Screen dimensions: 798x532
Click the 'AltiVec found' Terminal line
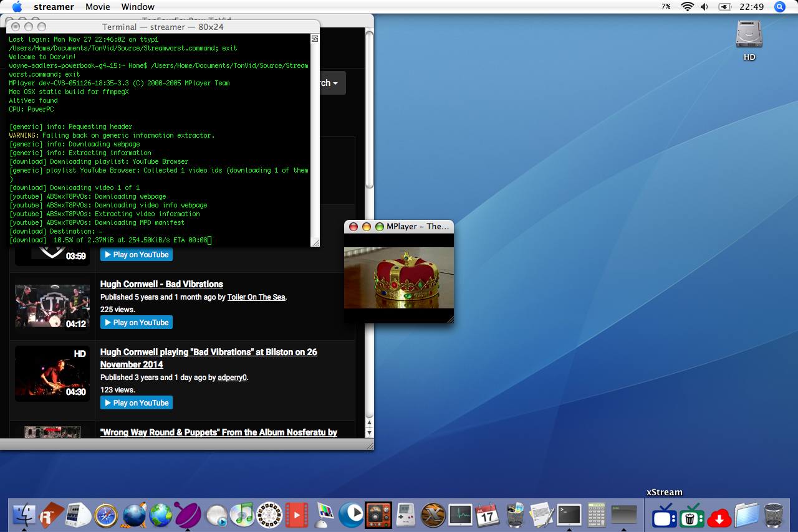click(33, 100)
